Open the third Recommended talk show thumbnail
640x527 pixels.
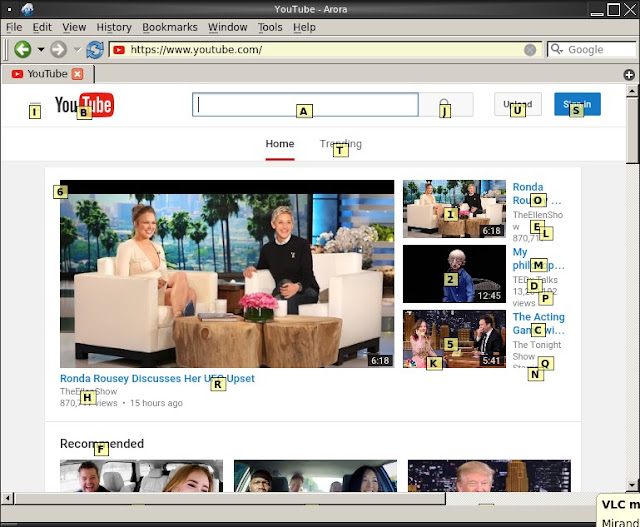[489, 476]
